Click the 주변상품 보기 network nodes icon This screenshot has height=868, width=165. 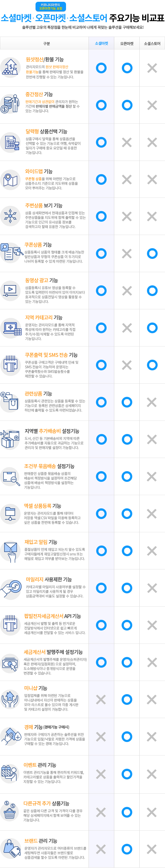click(x=10, y=216)
